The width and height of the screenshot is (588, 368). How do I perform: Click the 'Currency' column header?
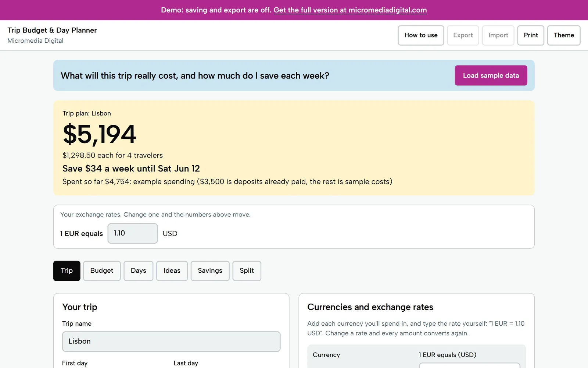point(326,355)
